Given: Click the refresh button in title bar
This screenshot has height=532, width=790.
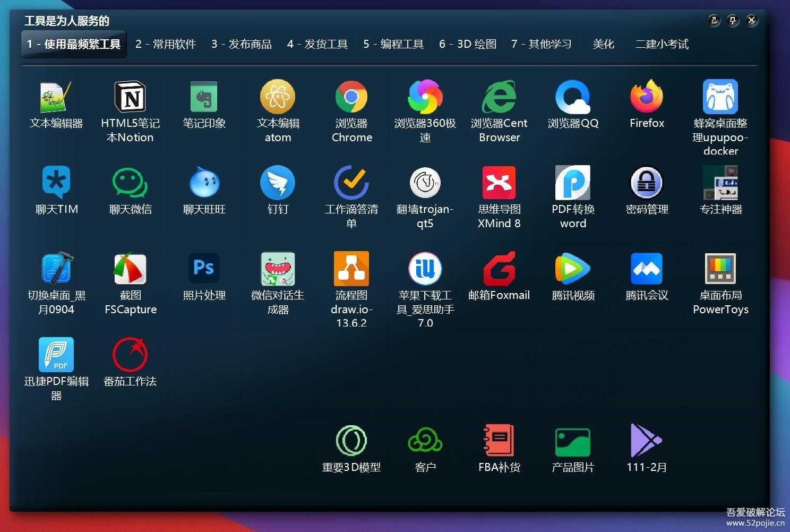Looking at the screenshot, I should (x=714, y=21).
